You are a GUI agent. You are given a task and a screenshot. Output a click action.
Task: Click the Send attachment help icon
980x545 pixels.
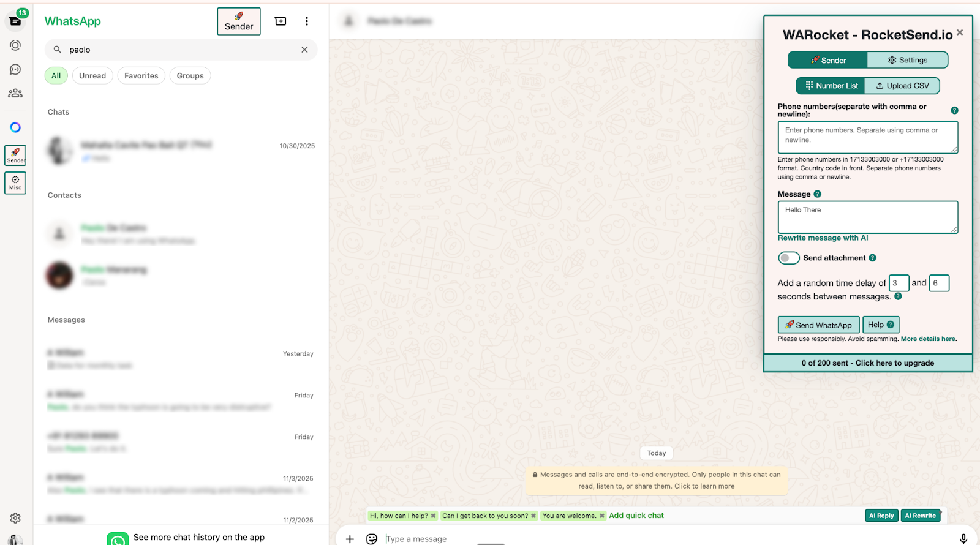point(872,258)
